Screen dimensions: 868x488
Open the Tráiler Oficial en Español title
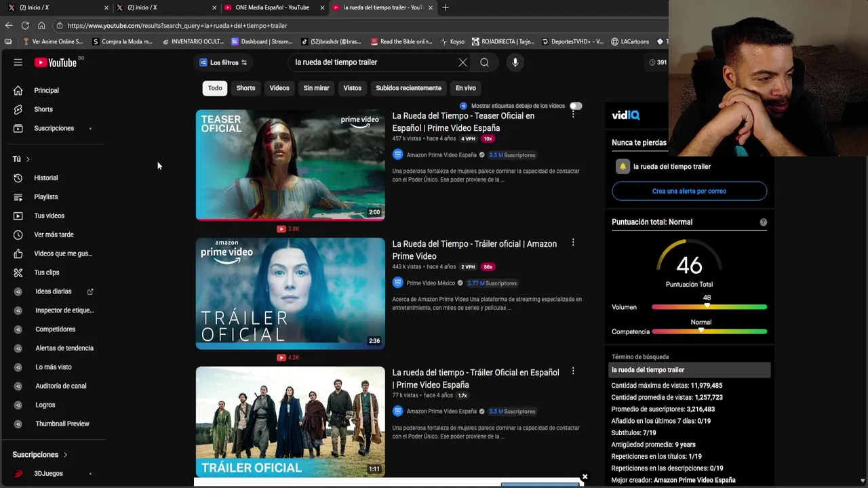(x=476, y=378)
